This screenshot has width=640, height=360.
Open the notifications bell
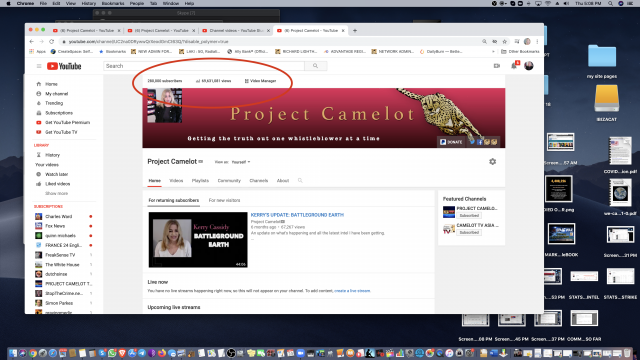coord(514,66)
